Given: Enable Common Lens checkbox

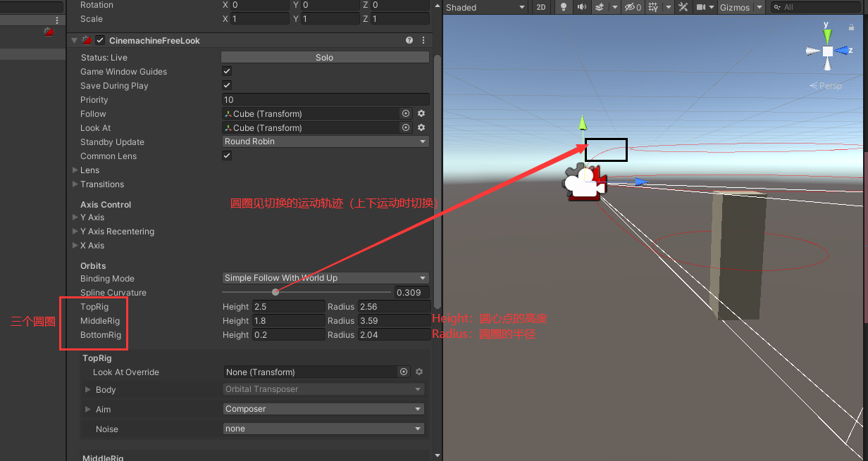Looking at the screenshot, I should [226, 156].
